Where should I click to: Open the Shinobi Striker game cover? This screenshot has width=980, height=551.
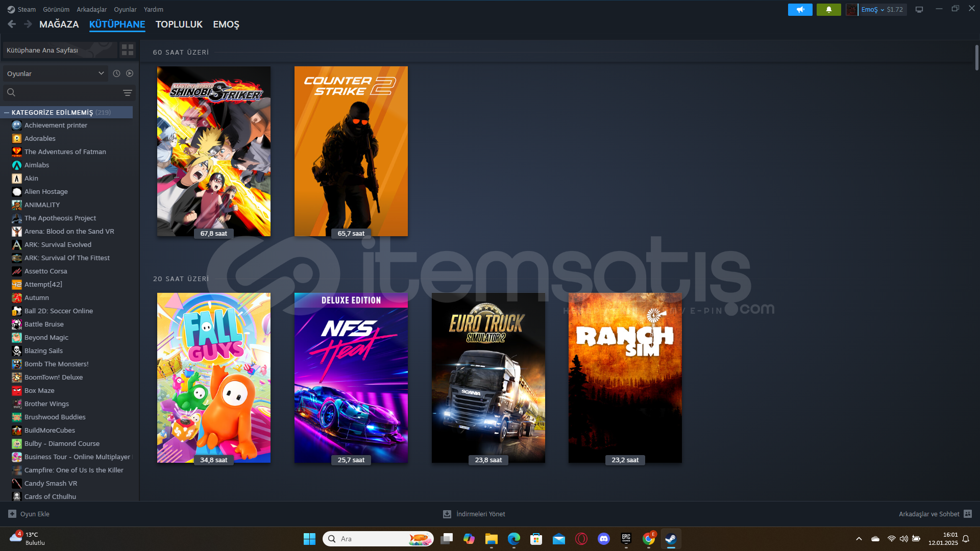214,151
